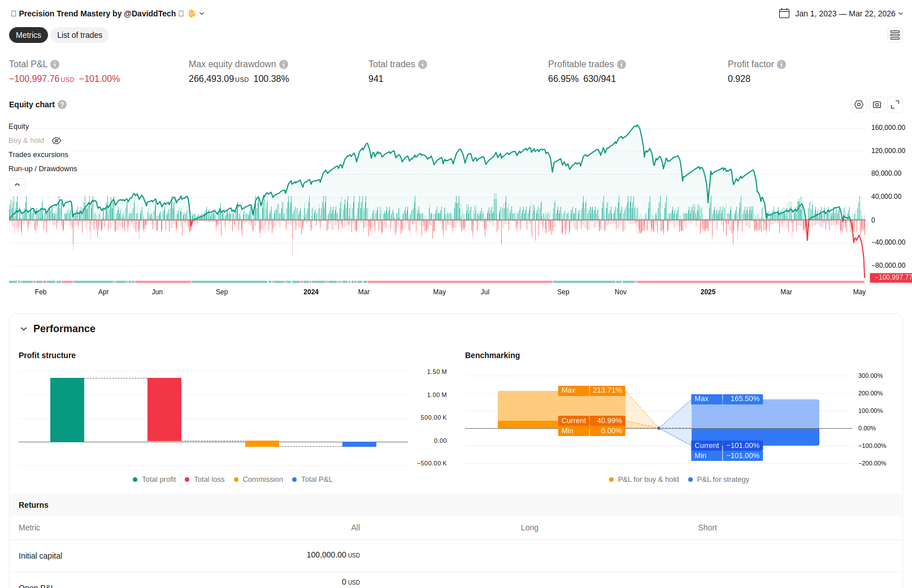Open the strategy name dropdown menu

[202, 14]
